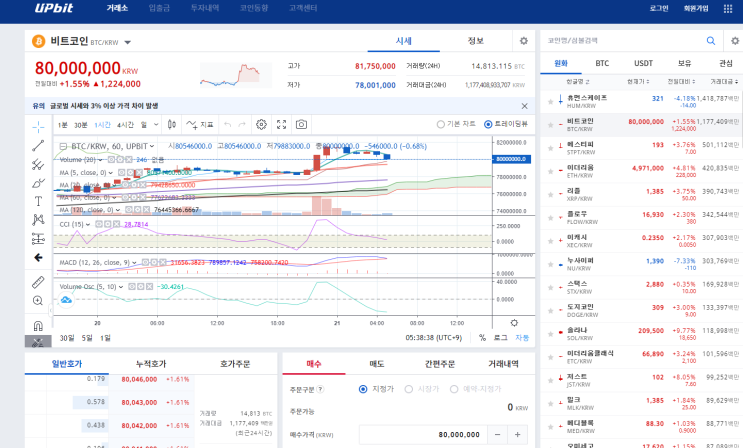Select the pattern drawing tool
Screen dimensions: 743x448
click(x=38, y=219)
